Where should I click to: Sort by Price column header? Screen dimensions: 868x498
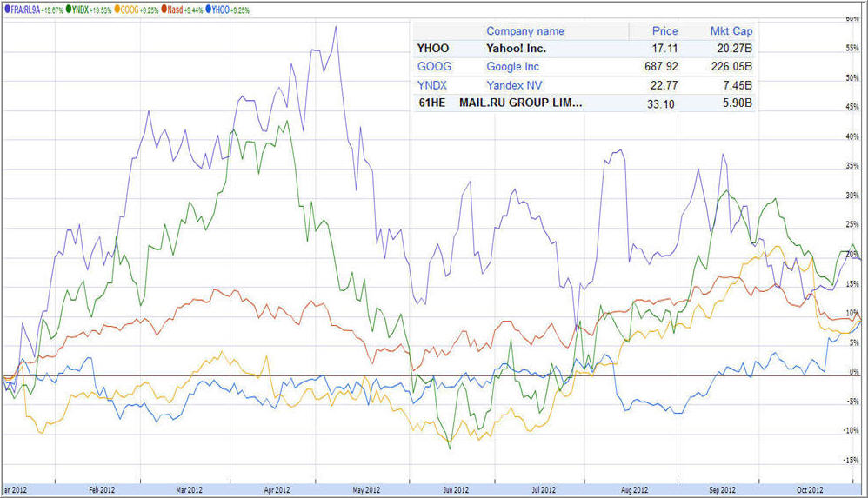[x=664, y=31]
